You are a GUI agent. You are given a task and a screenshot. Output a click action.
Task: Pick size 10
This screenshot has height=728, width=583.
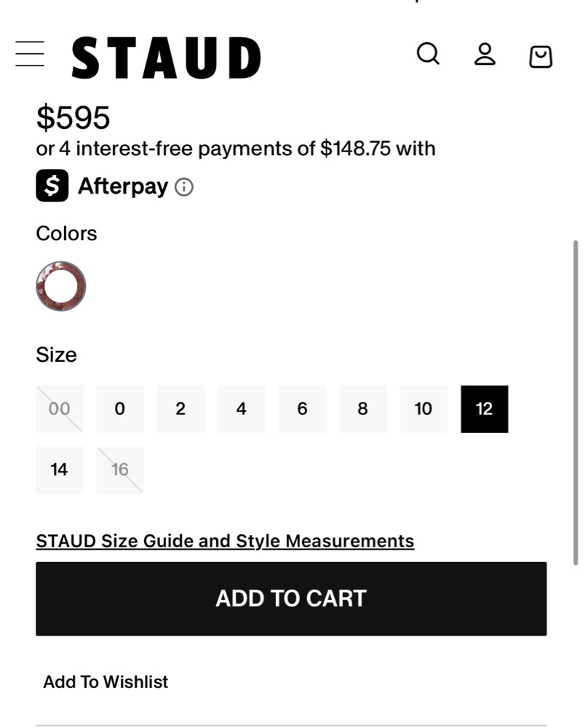[x=424, y=409]
